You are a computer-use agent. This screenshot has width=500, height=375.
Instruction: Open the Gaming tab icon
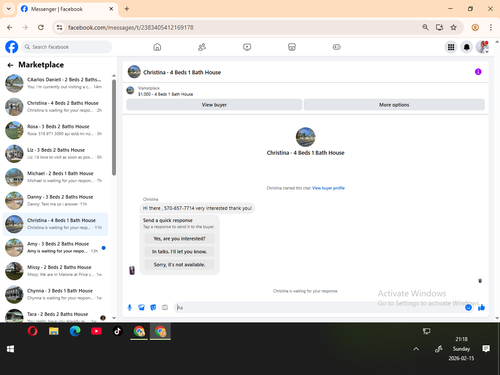pos(337,47)
